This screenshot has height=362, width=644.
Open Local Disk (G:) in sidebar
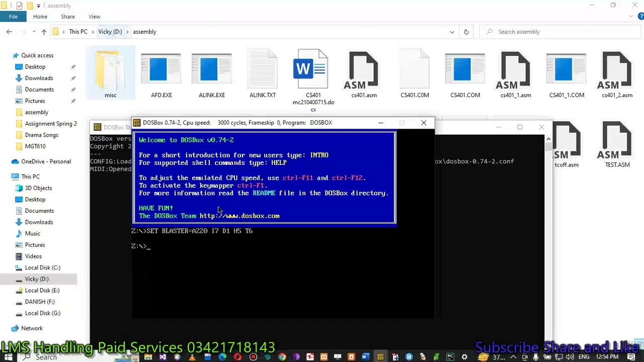pos(42,313)
